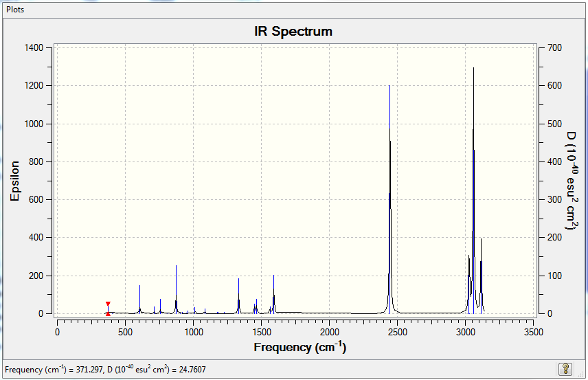Click the peak near 3110 cm-1
Viewport: 588px width, 380px height.
pos(481,276)
